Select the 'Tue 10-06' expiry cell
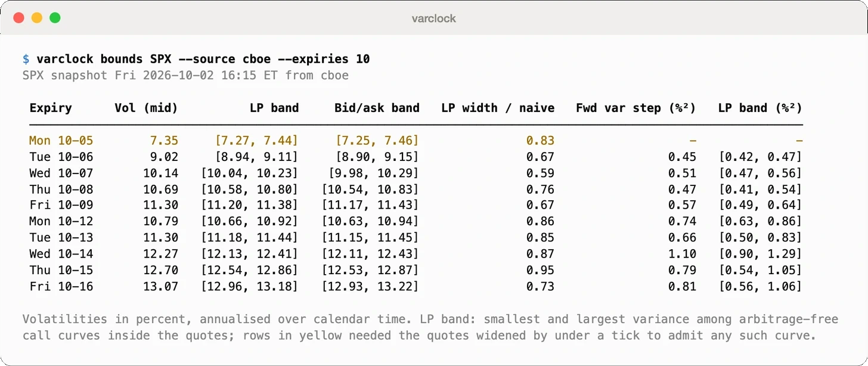 61,157
